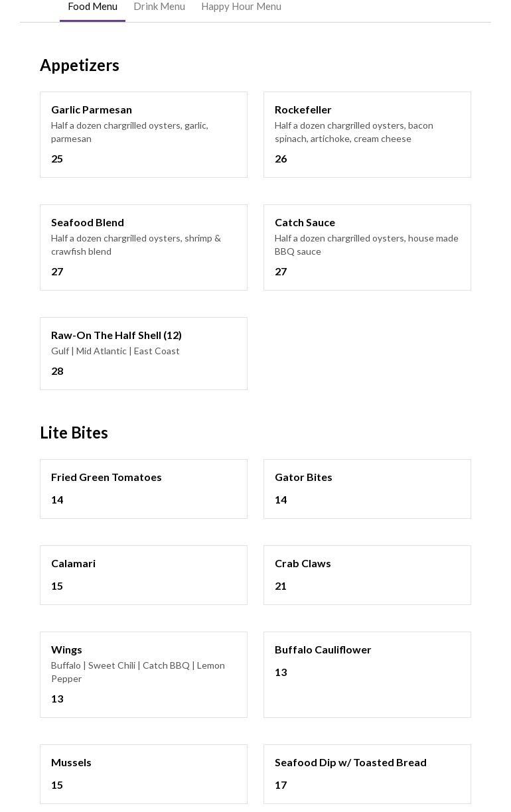511x812 pixels.
Task: Select the Wings menu card
Action: click(x=143, y=675)
